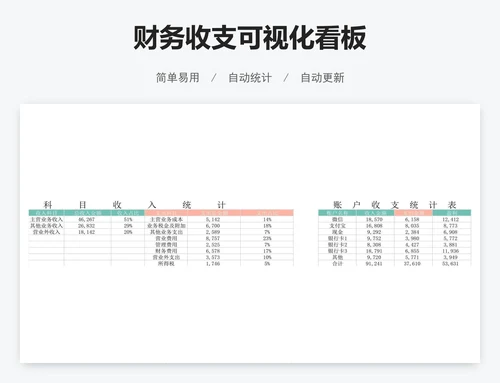Select the 其他业务支出 expense cell
500x383 pixels.
pos(166,232)
